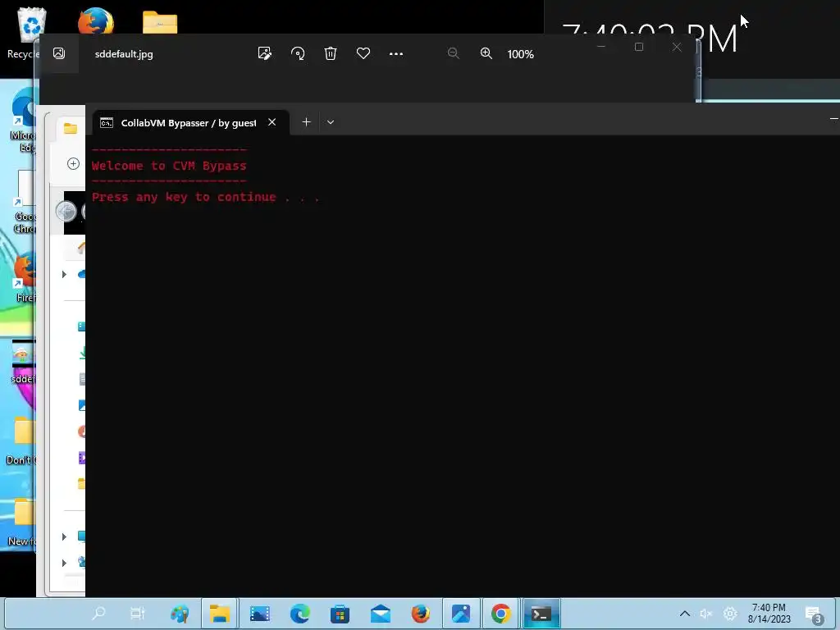Click the Welcome to CVM Bypass text line
Viewport: 840px width, 630px height.
[x=169, y=166]
